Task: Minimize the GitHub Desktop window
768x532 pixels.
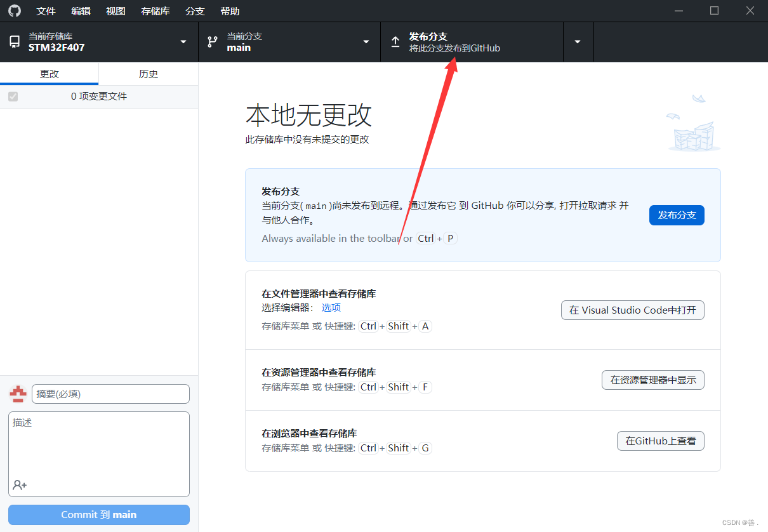Action: click(x=678, y=11)
